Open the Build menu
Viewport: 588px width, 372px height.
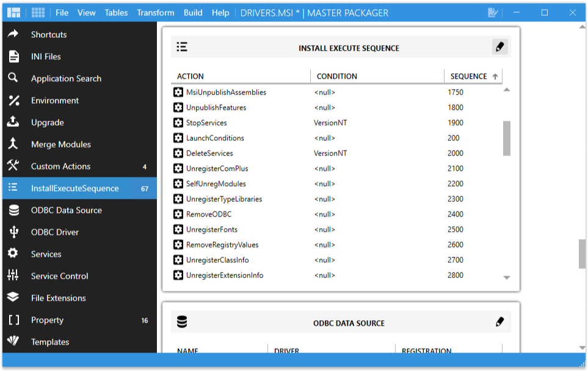193,13
